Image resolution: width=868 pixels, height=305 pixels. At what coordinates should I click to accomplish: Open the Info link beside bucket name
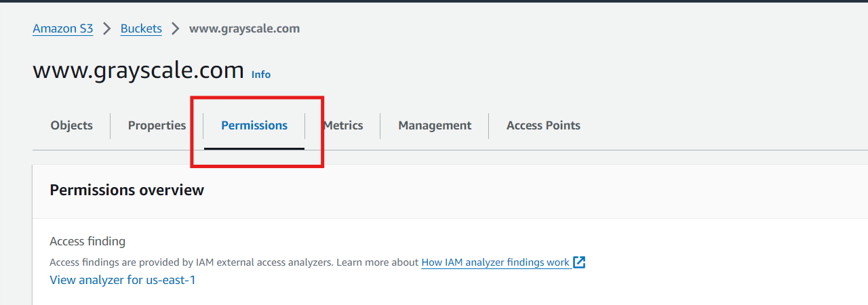[261, 75]
